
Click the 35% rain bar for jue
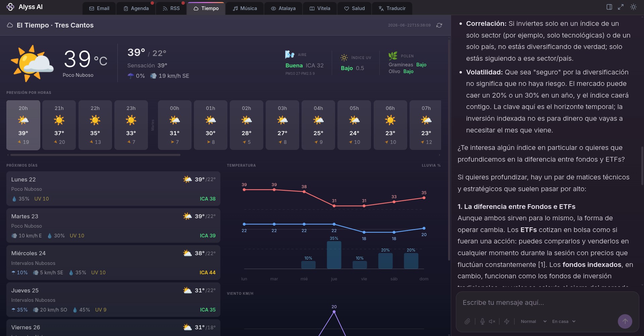point(334,255)
